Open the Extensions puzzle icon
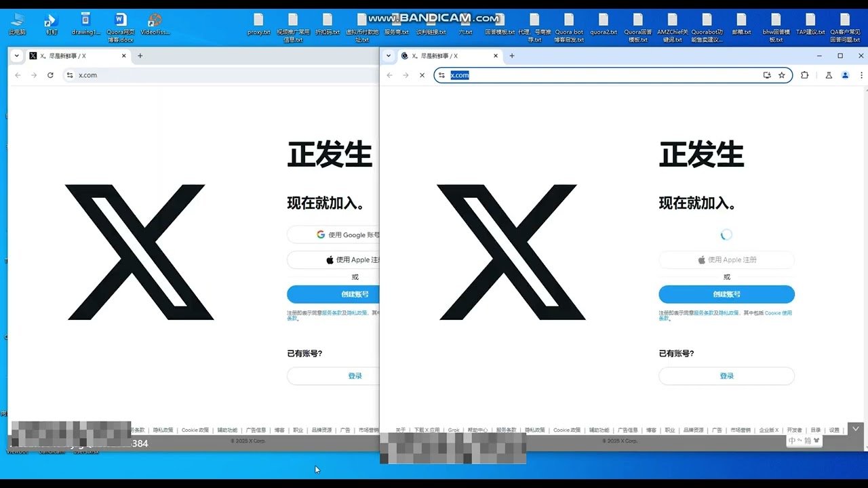The height and width of the screenshot is (488, 868). [805, 75]
